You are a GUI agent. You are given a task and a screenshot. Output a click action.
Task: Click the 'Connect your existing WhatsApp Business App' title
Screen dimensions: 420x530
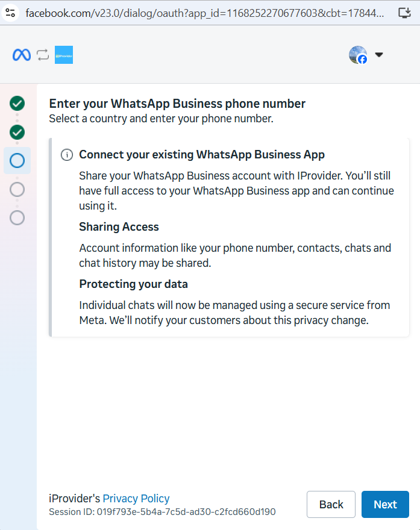click(202, 154)
